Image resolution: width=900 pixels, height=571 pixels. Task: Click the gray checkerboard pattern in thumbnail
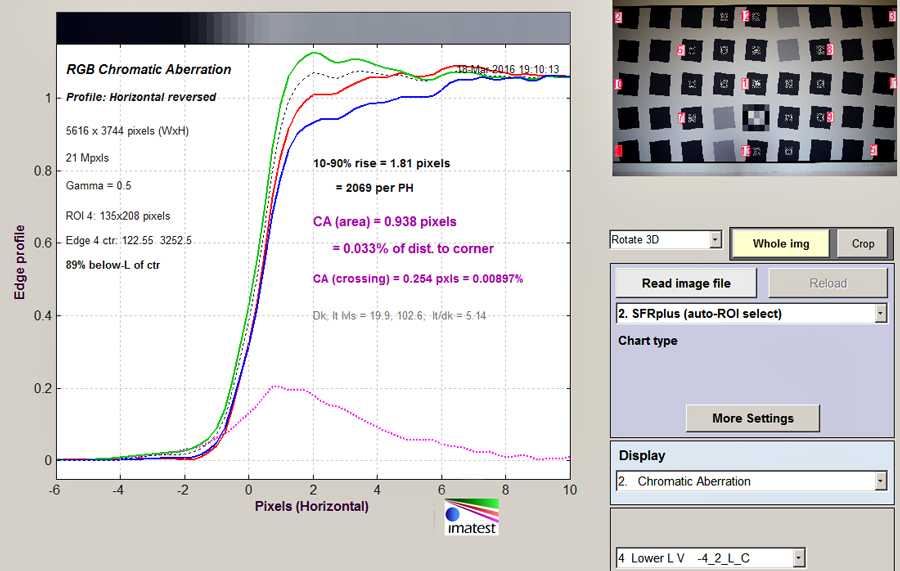click(x=757, y=116)
